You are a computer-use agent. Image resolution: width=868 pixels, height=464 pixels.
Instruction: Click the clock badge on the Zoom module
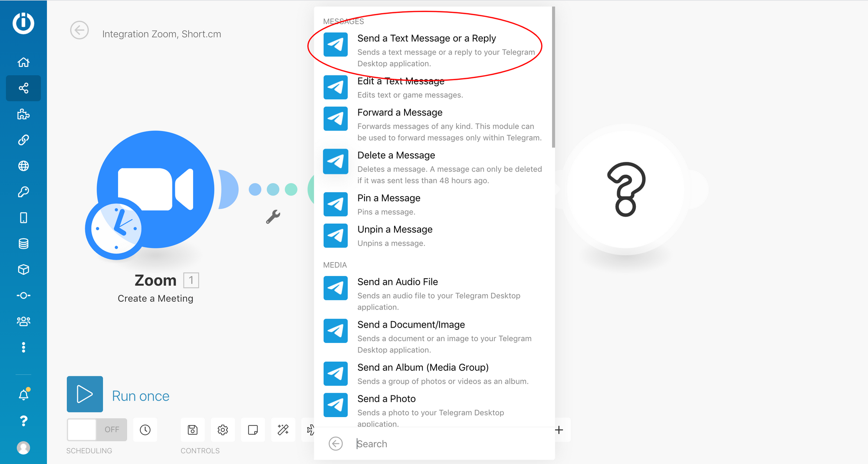coord(116,228)
